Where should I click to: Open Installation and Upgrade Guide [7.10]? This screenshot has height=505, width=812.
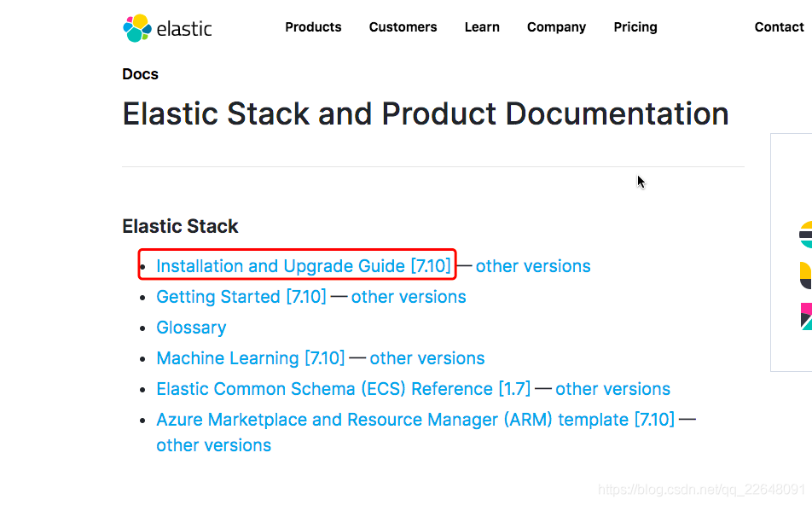point(304,265)
